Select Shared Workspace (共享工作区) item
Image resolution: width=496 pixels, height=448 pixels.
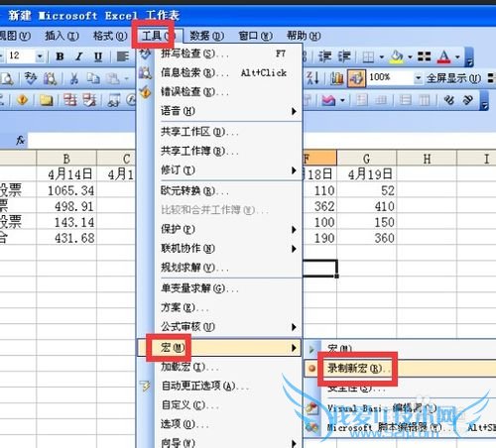[220, 132]
